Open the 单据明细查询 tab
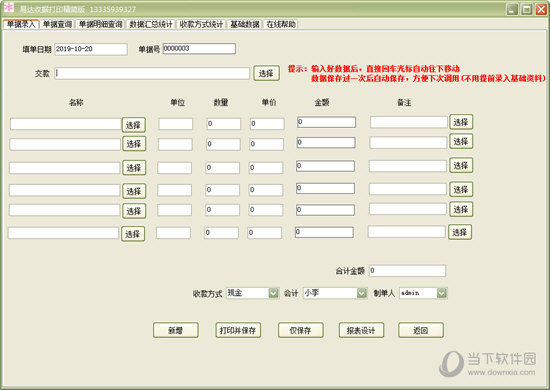This screenshot has width=550, height=390. coord(100,24)
